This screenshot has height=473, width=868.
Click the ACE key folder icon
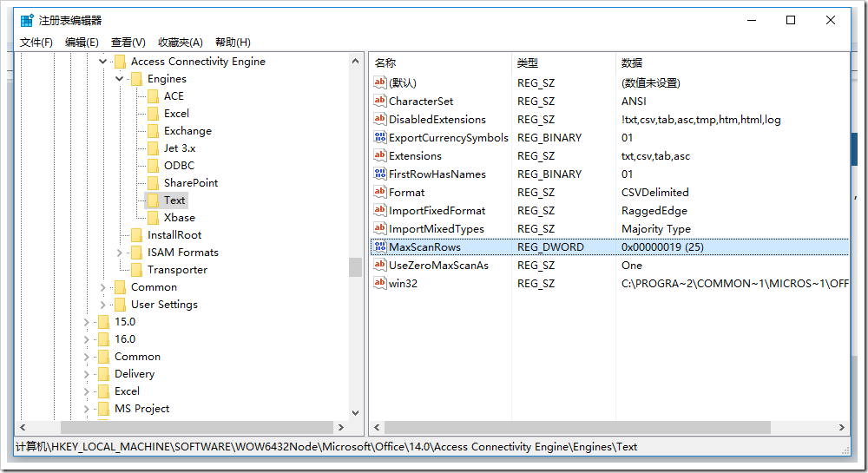click(154, 96)
